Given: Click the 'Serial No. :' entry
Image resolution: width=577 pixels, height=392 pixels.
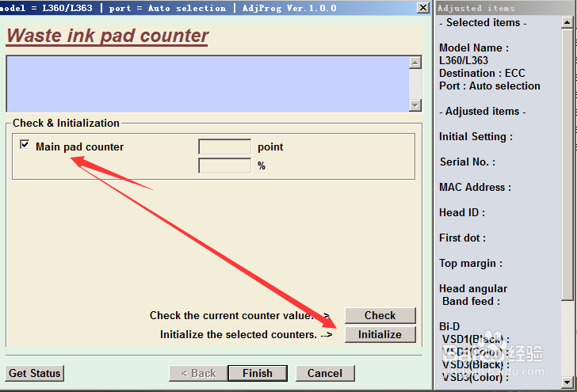Looking at the screenshot, I should (x=468, y=162).
